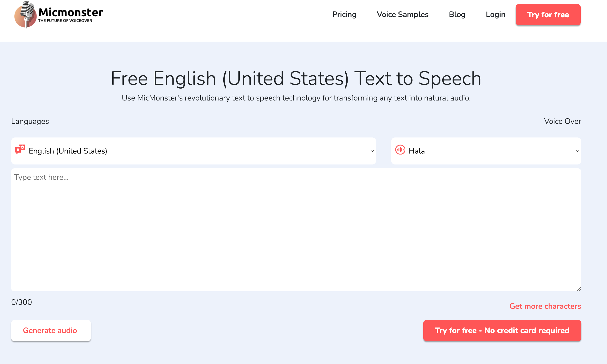607x364 pixels.
Task: Click the Micmonster microphone logo icon
Action: [x=26, y=15]
